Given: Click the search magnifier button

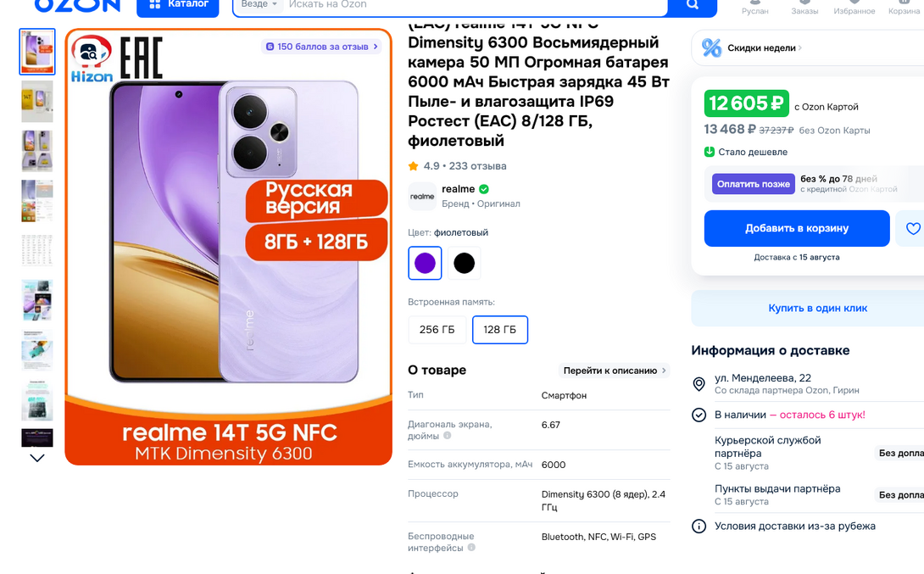Looking at the screenshot, I should 692,5.
